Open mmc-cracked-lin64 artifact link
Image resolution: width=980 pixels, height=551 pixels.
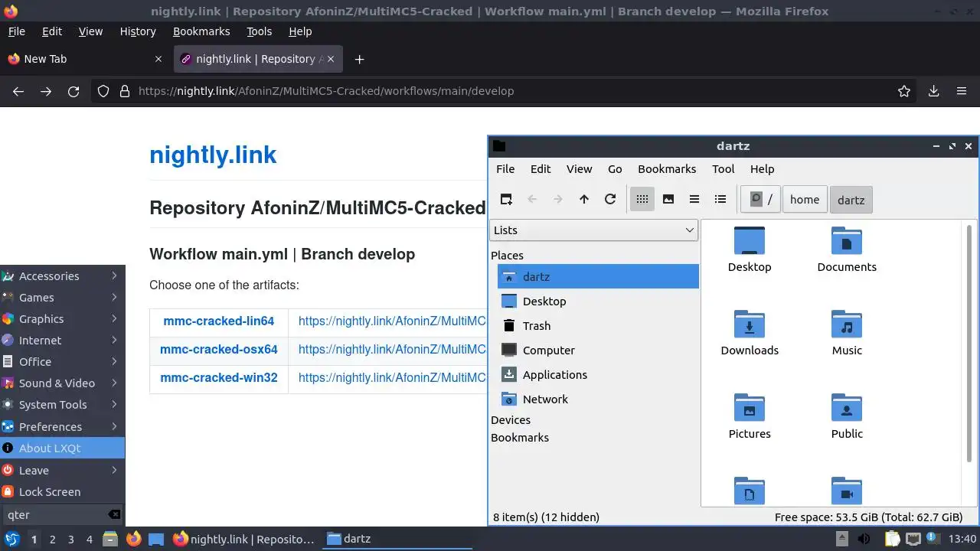coord(218,321)
